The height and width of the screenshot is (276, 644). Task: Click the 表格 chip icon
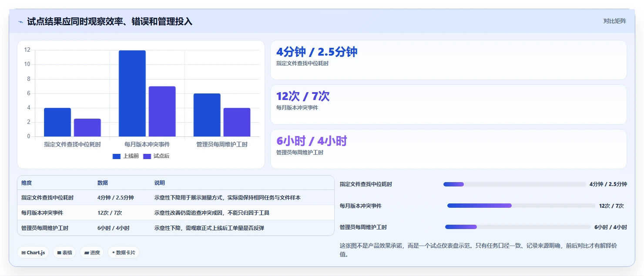click(59, 253)
